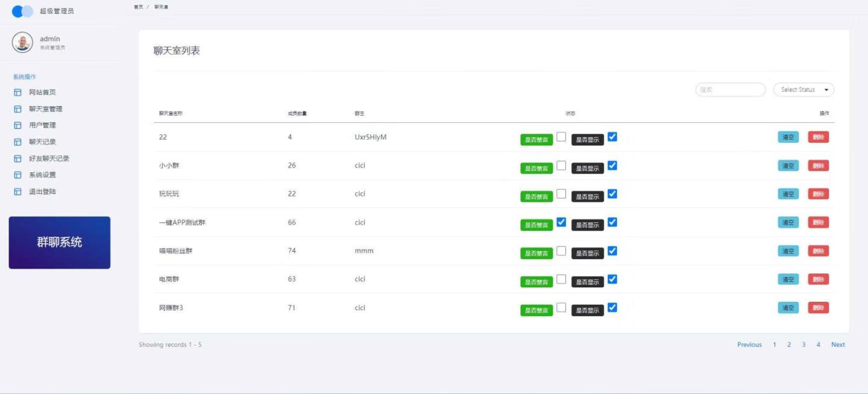Image resolution: width=868 pixels, height=394 pixels.
Task: Open the Select Status dropdown
Action: pyautogui.click(x=804, y=90)
